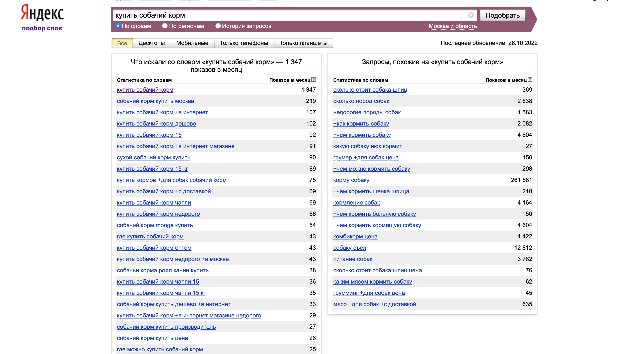
Task: Open 'купить собачий корм +с доставкой' link
Action: (x=164, y=191)
